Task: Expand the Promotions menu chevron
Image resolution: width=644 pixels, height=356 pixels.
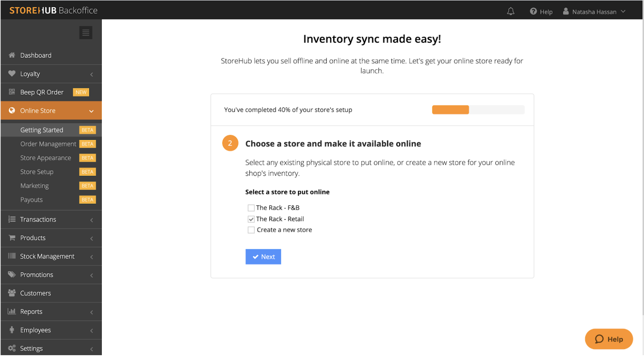Action: [92, 275]
